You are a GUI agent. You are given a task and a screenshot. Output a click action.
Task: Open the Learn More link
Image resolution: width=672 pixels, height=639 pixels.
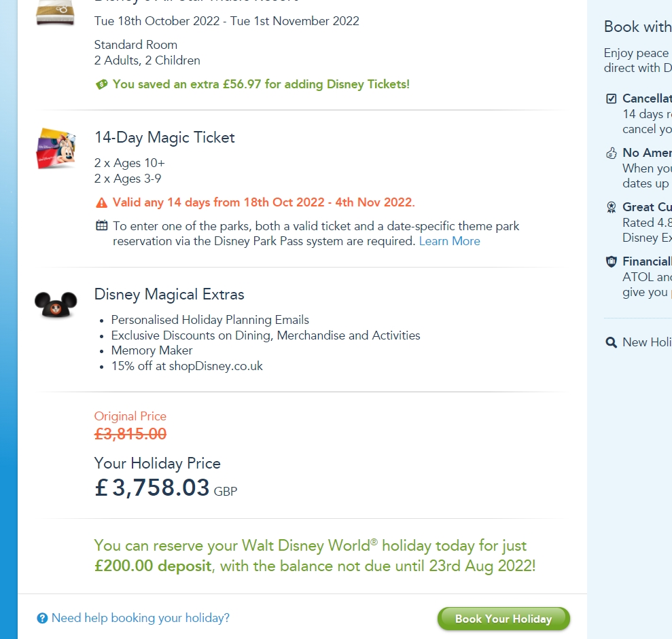(x=449, y=241)
